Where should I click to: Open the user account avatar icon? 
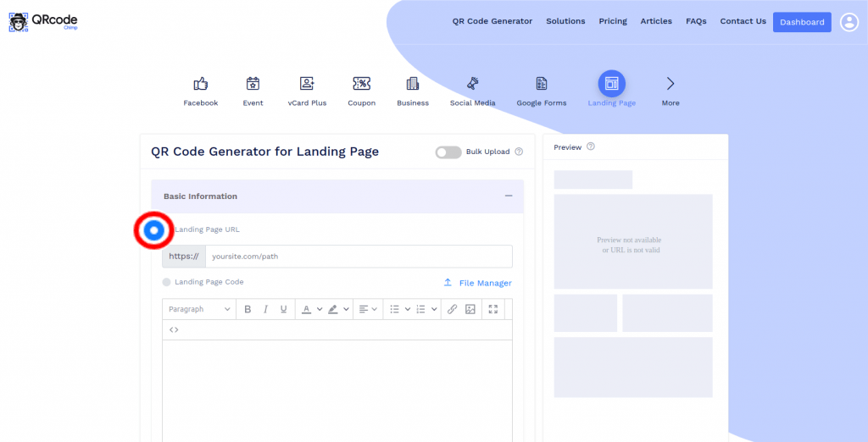click(x=849, y=22)
